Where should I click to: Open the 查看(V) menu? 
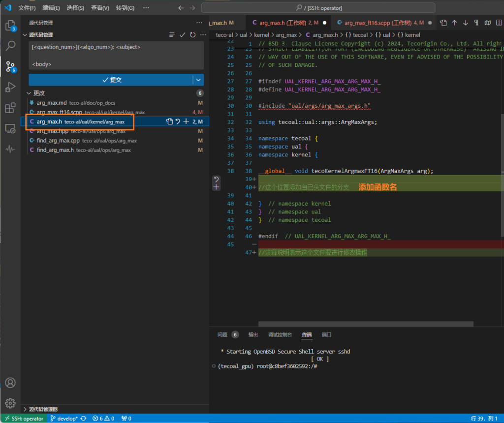pos(100,8)
